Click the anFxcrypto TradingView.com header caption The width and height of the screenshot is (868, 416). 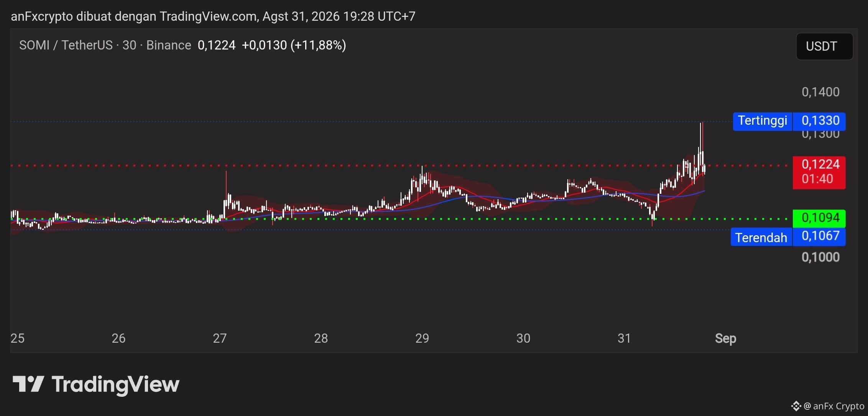coord(213,17)
